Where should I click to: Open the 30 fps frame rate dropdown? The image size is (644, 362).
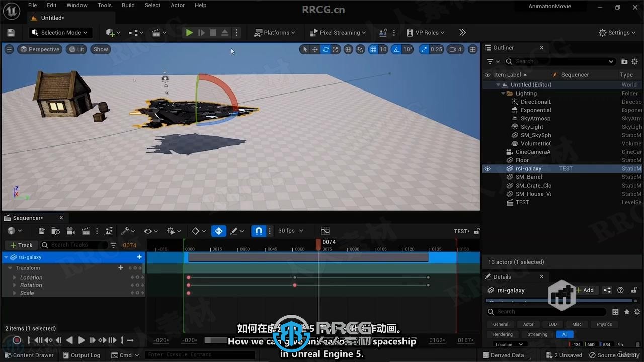tap(291, 231)
